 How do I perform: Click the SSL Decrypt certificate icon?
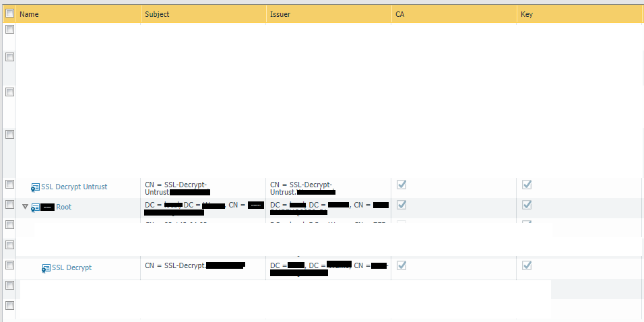[x=46, y=268]
